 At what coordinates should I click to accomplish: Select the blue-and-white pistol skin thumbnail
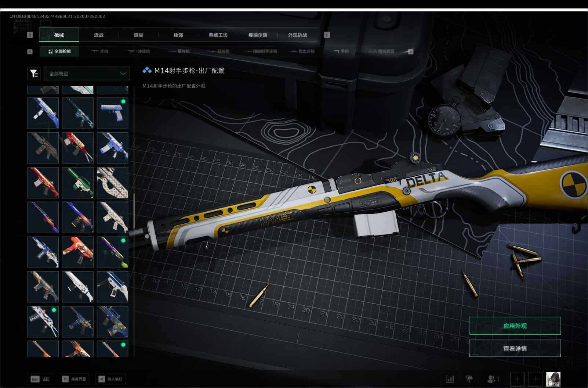point(112,113)
